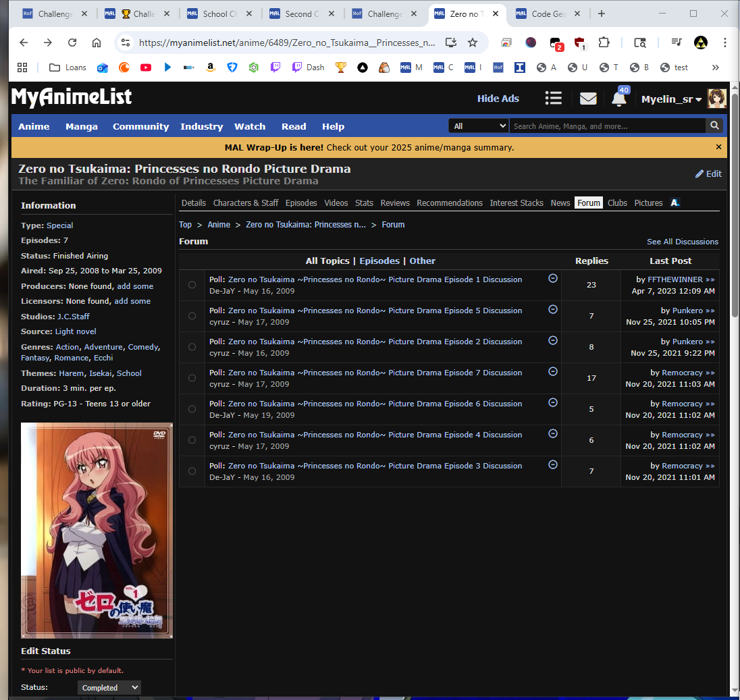Open the Read navigation menu
Viewport: 740px width, 700px height.
[x=294, y=126]
